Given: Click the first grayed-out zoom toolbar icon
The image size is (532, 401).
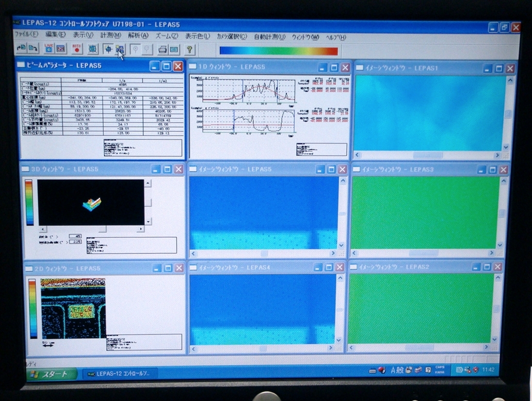Looking at the screenshot, I should (135, 49).
